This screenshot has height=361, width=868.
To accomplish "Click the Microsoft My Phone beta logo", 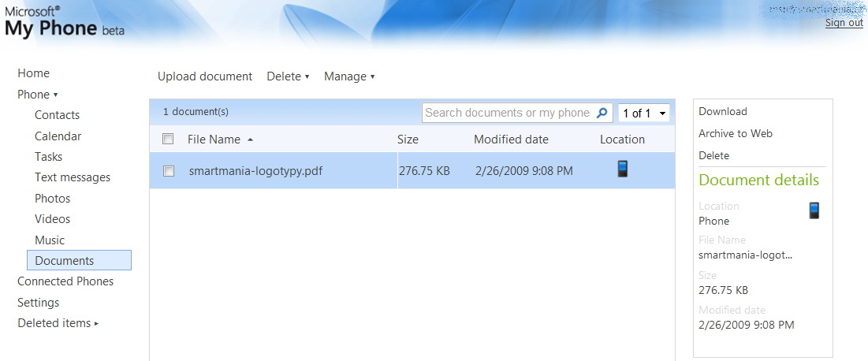I will (x=64, y=22).
